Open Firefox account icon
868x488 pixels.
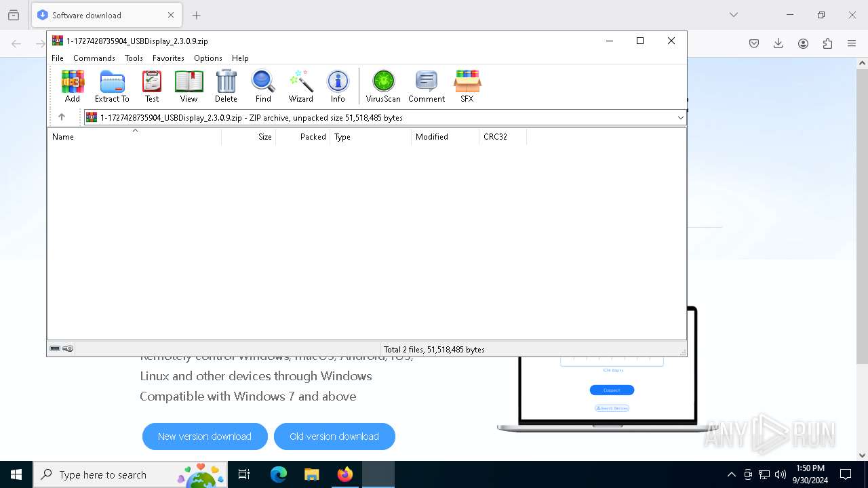point(803,43)
